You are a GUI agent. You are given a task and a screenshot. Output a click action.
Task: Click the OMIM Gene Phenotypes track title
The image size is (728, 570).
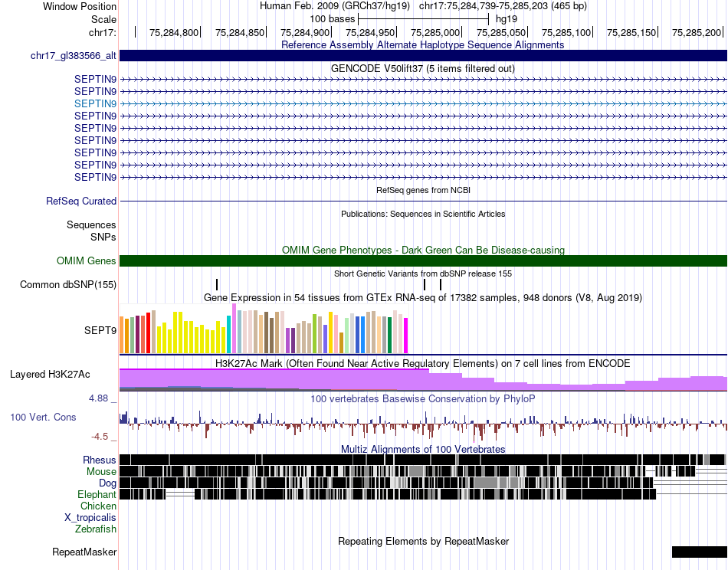point(423,251)
